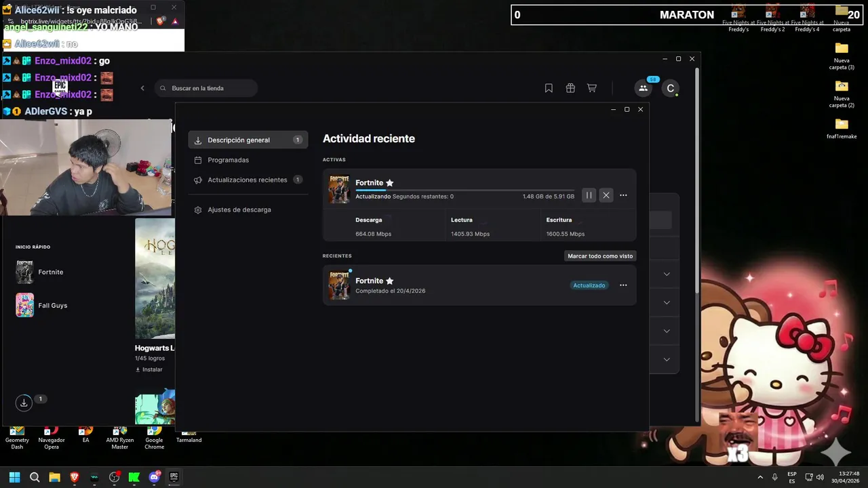Open Hogwarts Legacy cover art
The width and height of the screenshot is (868, 488).
coord(155,278)
